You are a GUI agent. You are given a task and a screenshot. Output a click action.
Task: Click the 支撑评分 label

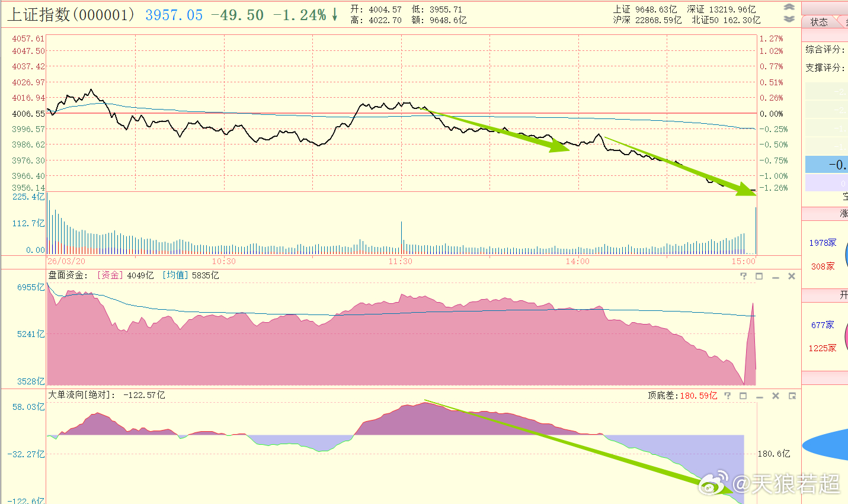coord(825,68)
